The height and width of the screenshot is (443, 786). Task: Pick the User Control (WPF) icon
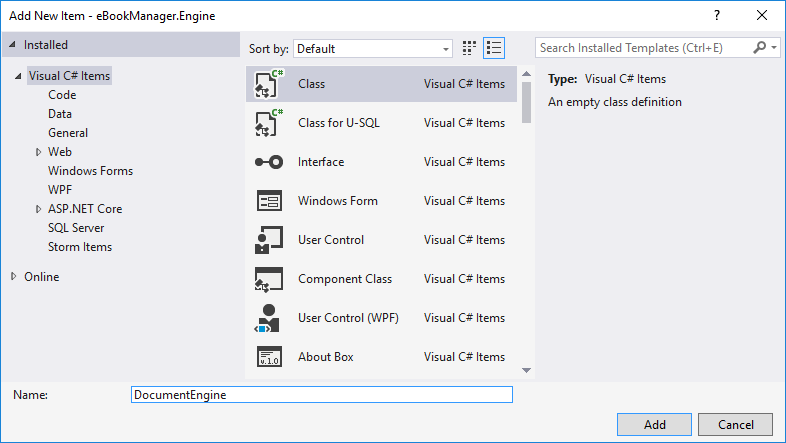click(268, 318)
